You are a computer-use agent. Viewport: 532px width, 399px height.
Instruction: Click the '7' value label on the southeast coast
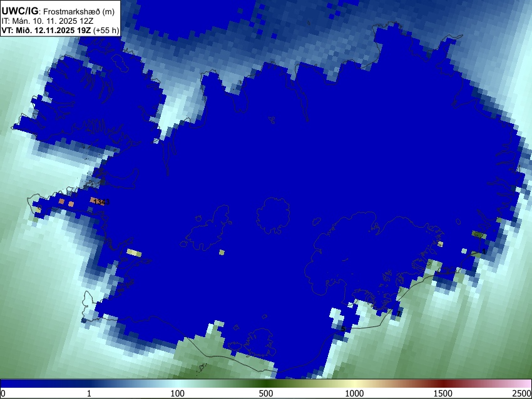(x=399, y=313)
